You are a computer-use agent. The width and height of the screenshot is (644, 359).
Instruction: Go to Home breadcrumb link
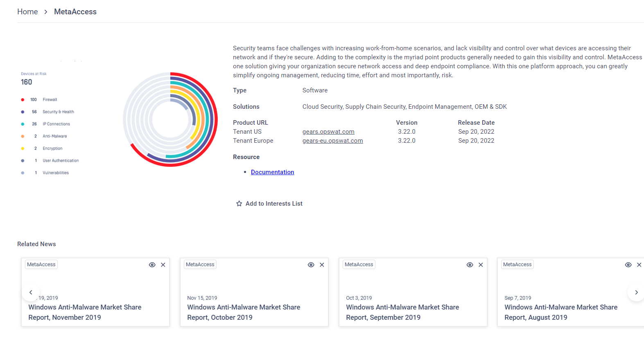pyautogui.click(x=27, y=12)
